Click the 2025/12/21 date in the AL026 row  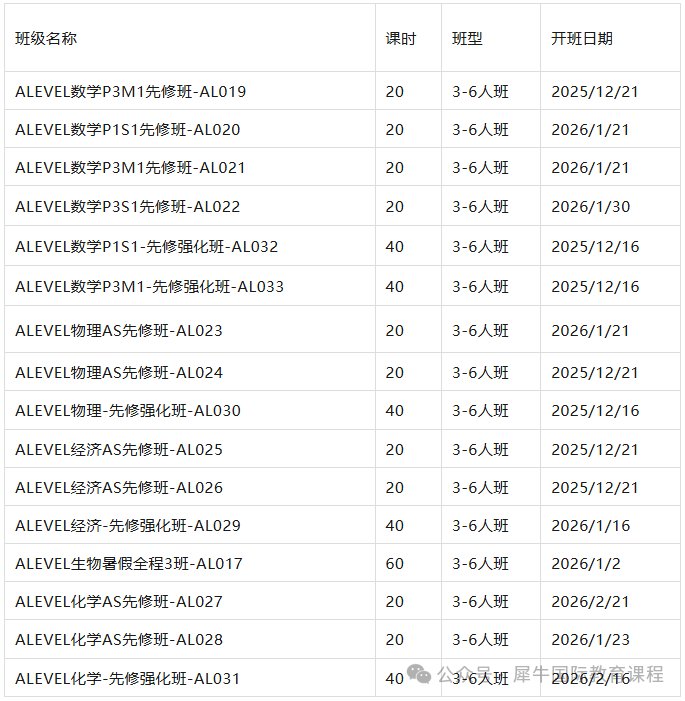595,487
